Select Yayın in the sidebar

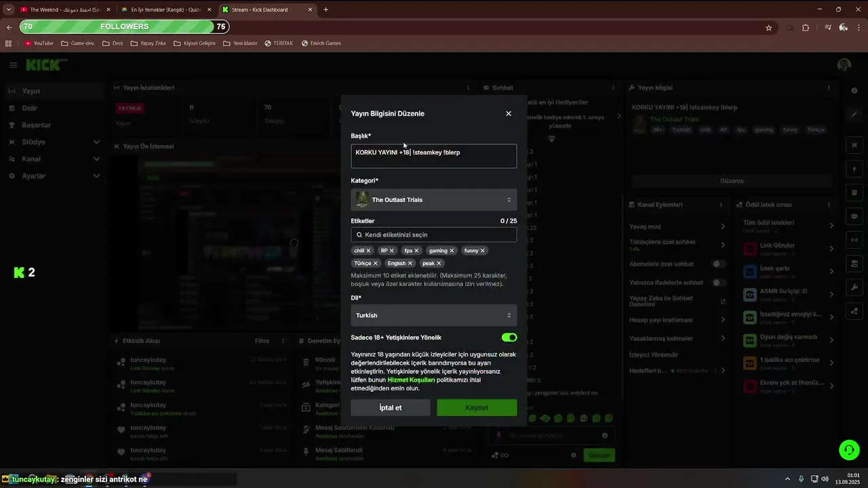(x=54, y=91)
